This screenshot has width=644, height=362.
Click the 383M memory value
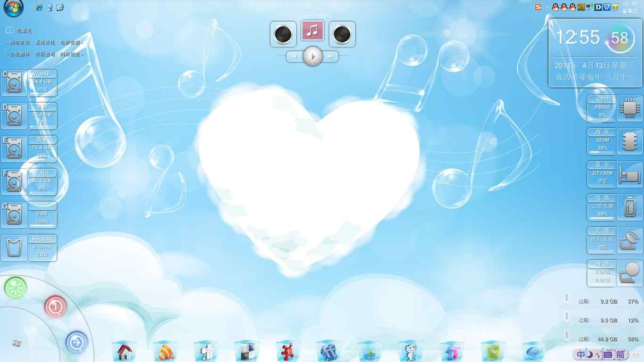[603, 140]
